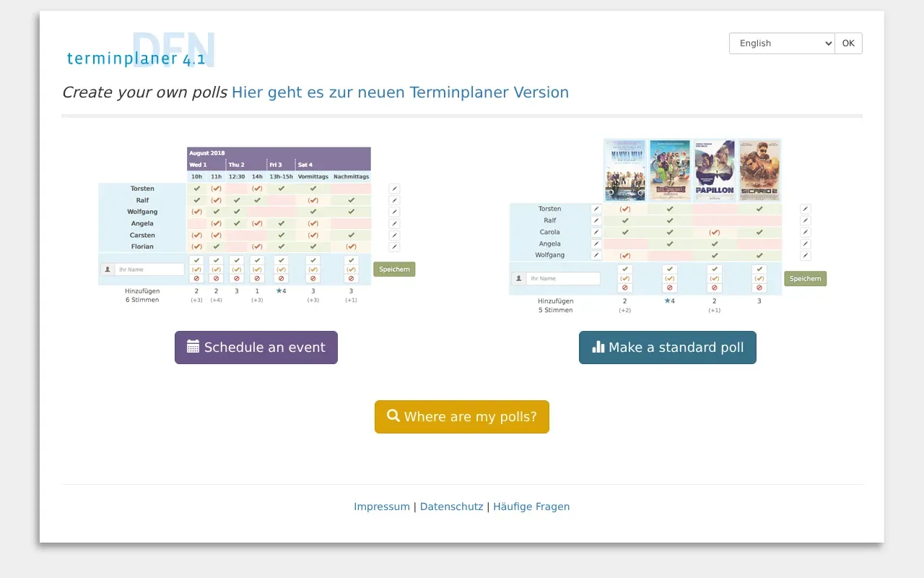The width and height of the screenshot is (924, 578).
Task: Click the DFN terminplaner logo
Action: [139, 52]
